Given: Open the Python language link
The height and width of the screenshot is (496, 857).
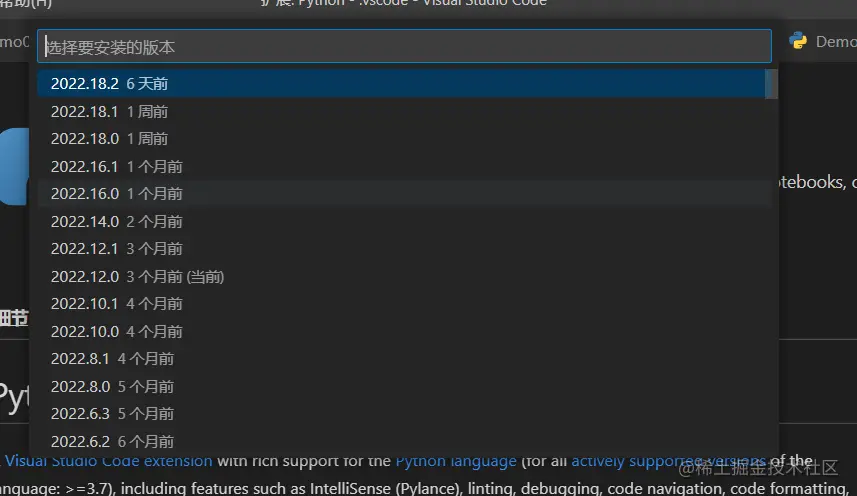Looking at the screenshot, I should pyautogui.click(x=456, y=461).
